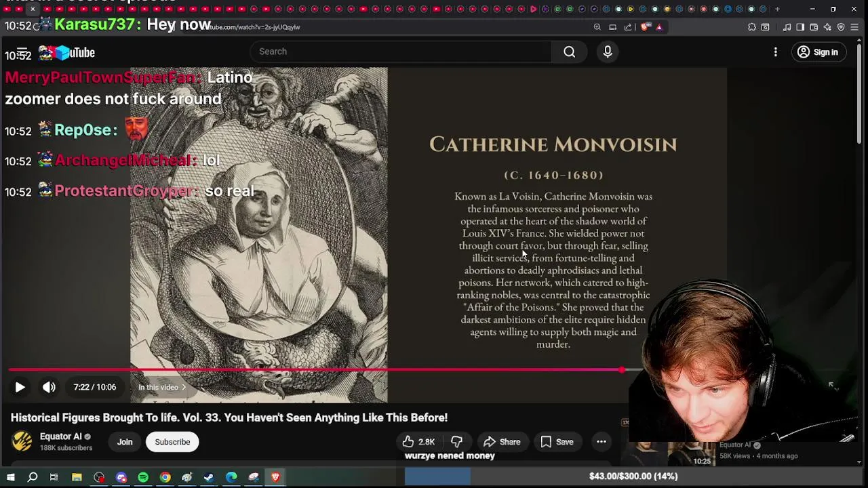The height and width of the screenshot is (488, 868).
Task: Open YouTube settings three-dot menu
Action: pos(776,52)
